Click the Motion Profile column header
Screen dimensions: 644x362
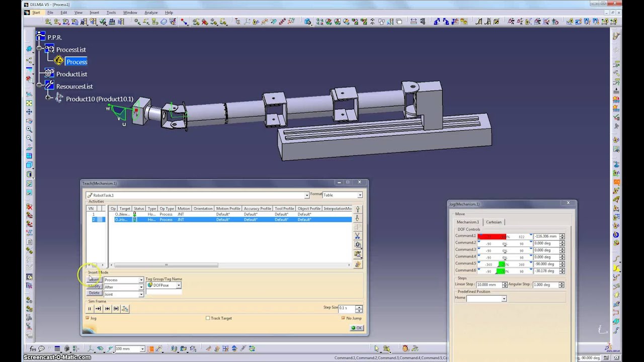[228, 208]
